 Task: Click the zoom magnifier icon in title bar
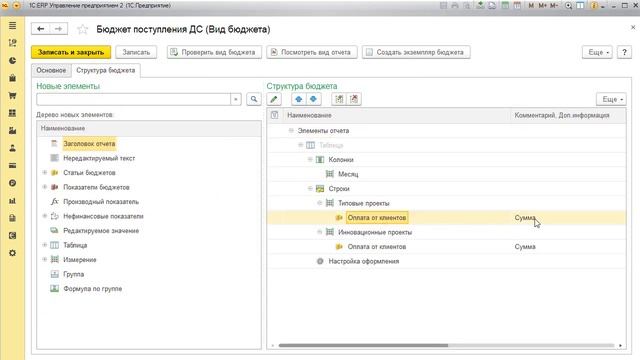(568, 6)
